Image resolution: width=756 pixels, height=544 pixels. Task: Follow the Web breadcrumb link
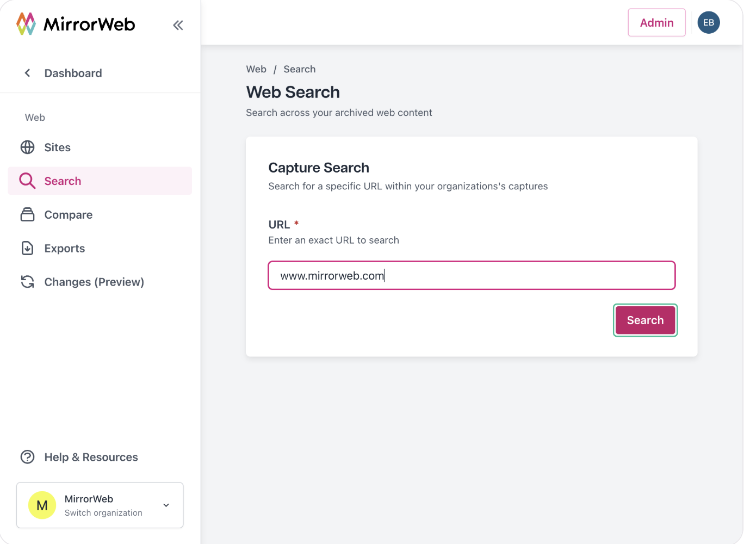coord(256,69)
